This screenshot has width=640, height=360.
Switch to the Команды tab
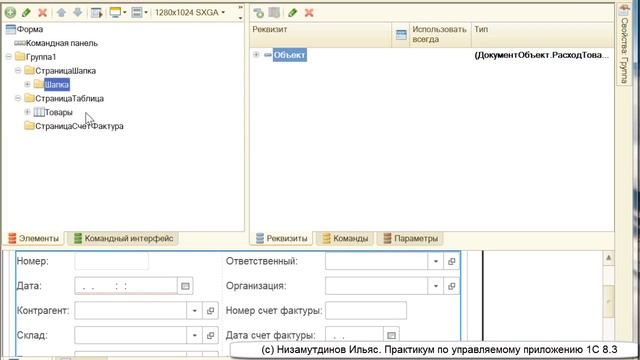click(x=345, y=238)
